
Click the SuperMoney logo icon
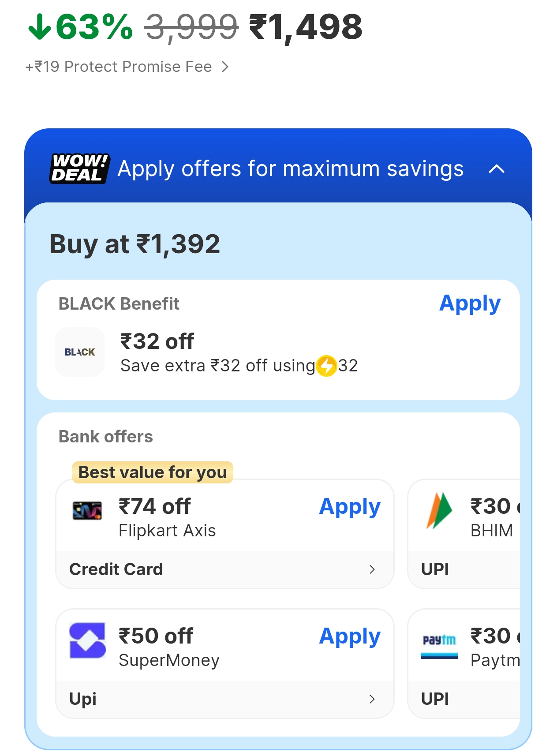tap(87, 640)
